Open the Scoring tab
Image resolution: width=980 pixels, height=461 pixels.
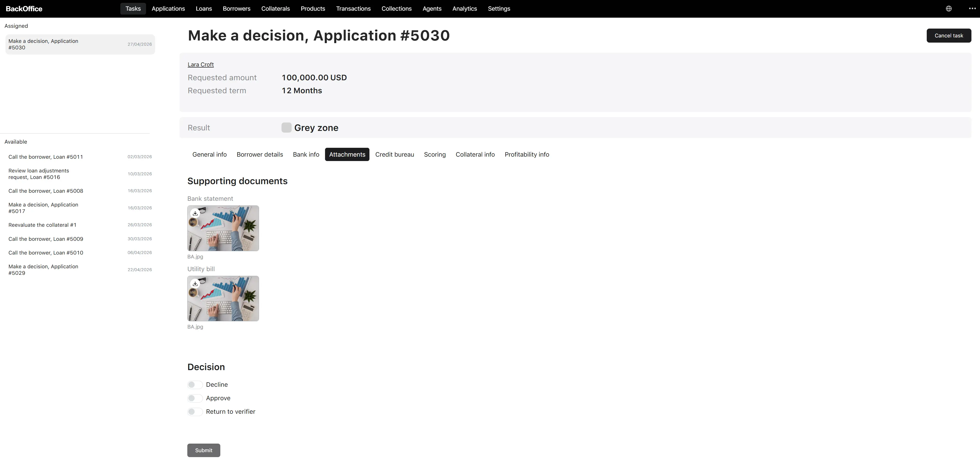(435, 155)
